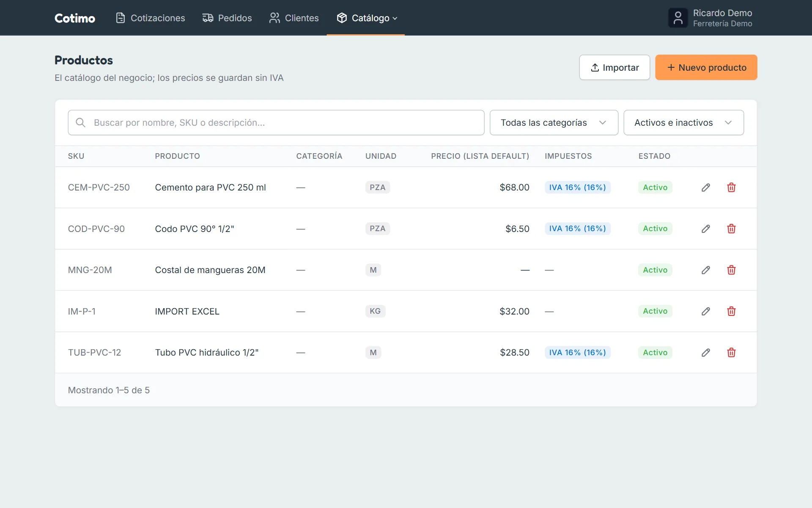Delete the MNG-20M product
The width and height of the screenshot is (812, 508).
[731, 270]
